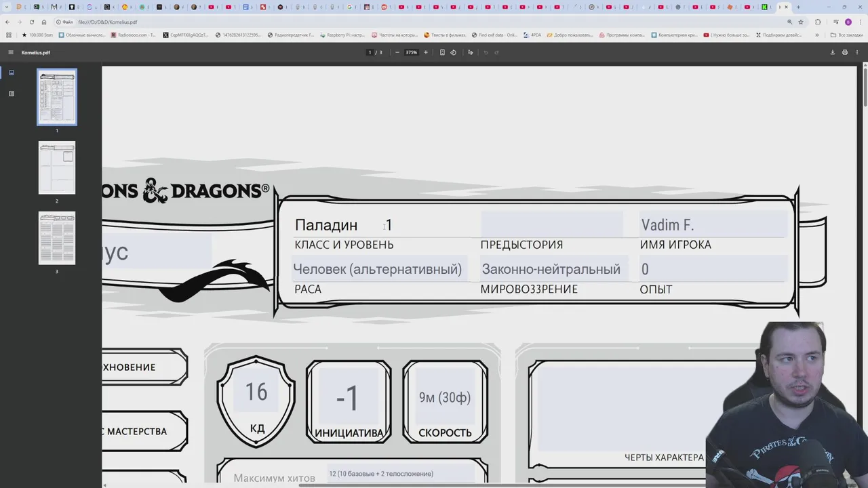Click the undo annotation arrow

486,52
